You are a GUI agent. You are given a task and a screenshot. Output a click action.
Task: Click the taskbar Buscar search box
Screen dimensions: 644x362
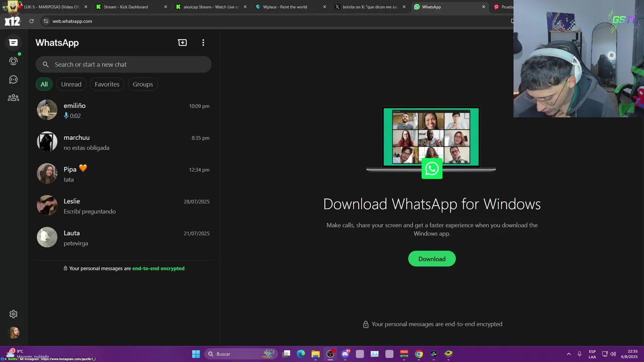[x=242, y=354]
